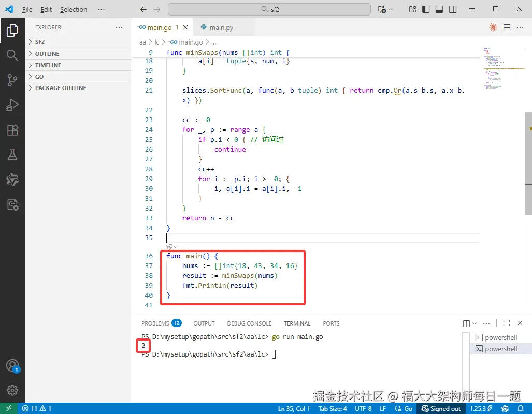The image size is (532, 414).
Task: Switch to the PROBLEMS panel tab
Action: pos(162,323)
